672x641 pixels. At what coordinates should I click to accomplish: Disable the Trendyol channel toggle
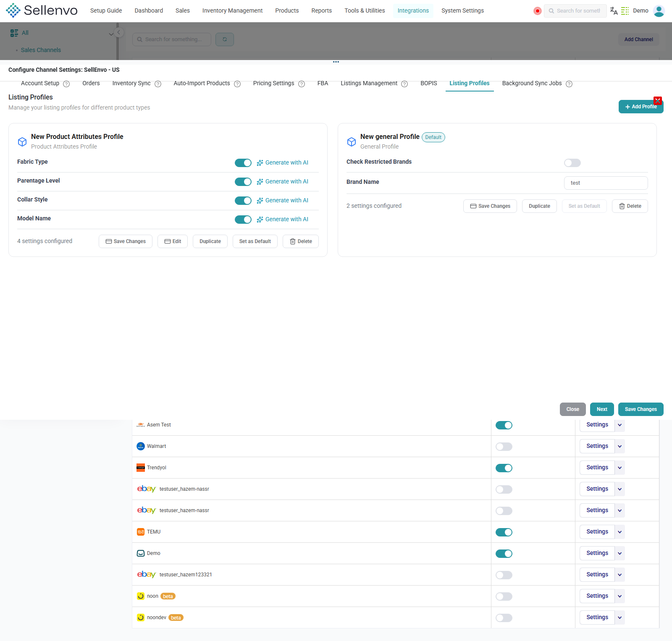point(504,468)
